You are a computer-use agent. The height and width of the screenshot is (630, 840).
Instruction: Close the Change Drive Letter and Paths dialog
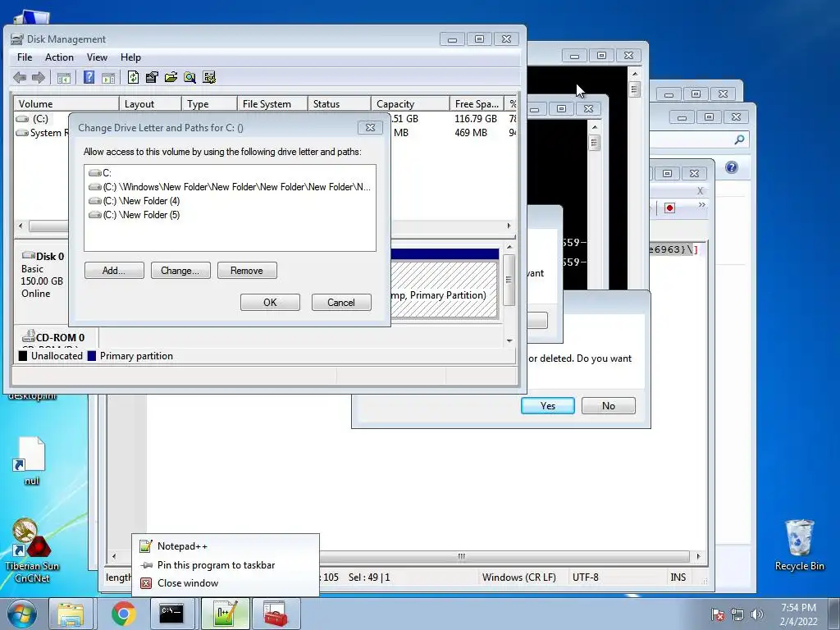click(370, 127)
